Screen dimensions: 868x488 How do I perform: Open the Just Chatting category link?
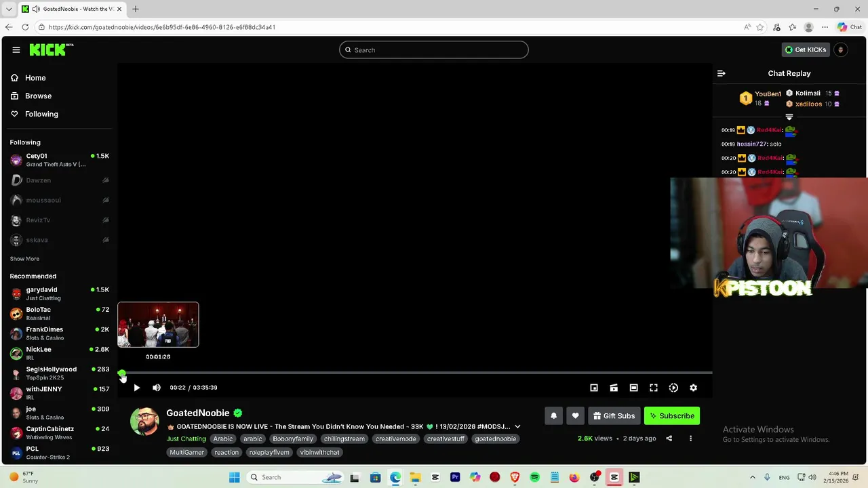tap(186, 439)
